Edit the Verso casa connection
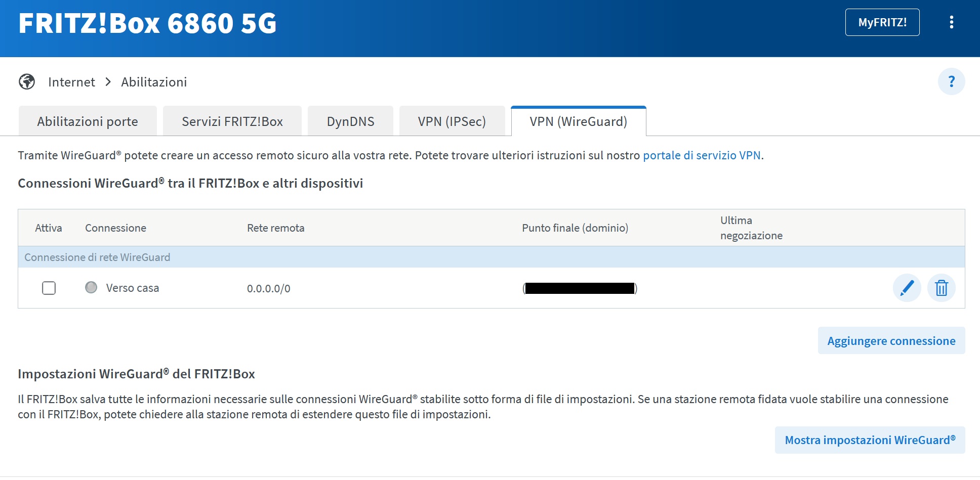The width and height of the screenshot is (980, 480). coord(907,288)
